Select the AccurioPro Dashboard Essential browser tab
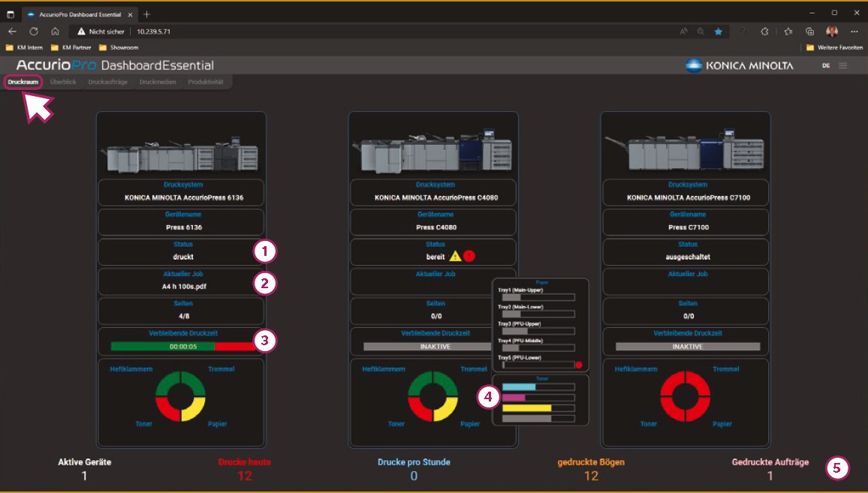Image resolution: width=868 pixels, height=493 pixels. pos(80,14)
